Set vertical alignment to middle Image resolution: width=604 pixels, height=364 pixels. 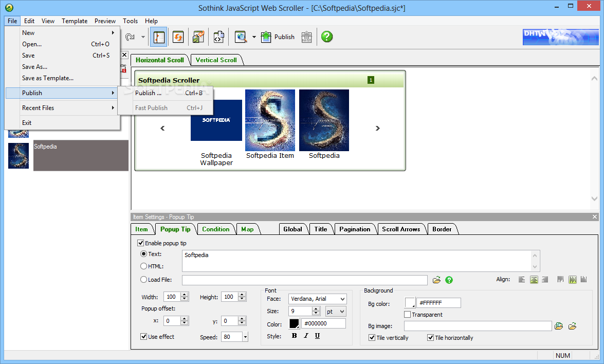point(573,280)
